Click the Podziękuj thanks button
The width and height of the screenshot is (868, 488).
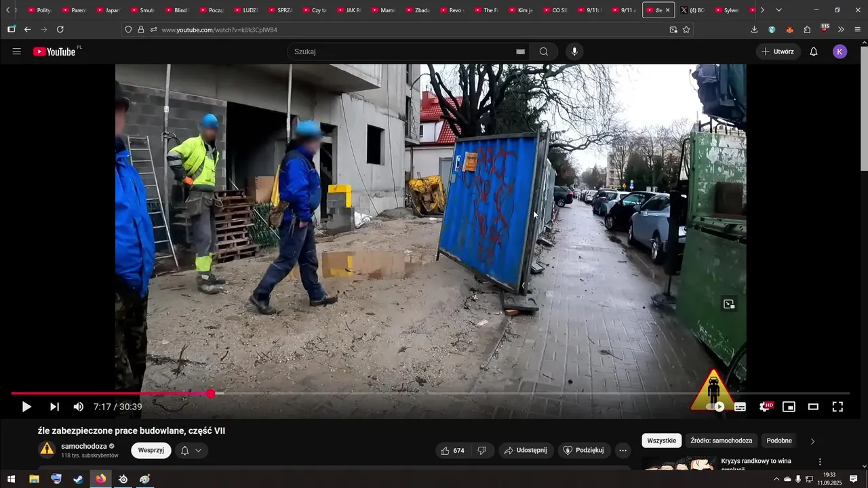click(584, 450)
